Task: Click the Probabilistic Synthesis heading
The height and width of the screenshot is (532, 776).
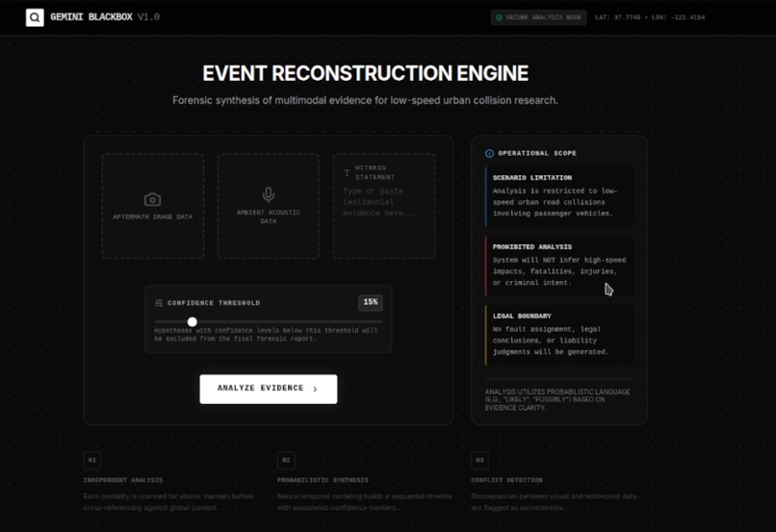Action: point(323,480)
